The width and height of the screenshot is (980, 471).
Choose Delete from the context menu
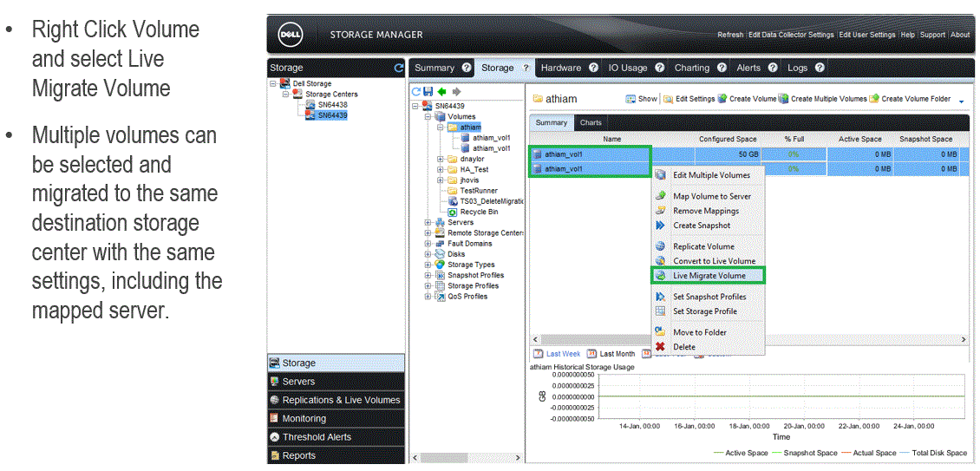click(709, 346)
